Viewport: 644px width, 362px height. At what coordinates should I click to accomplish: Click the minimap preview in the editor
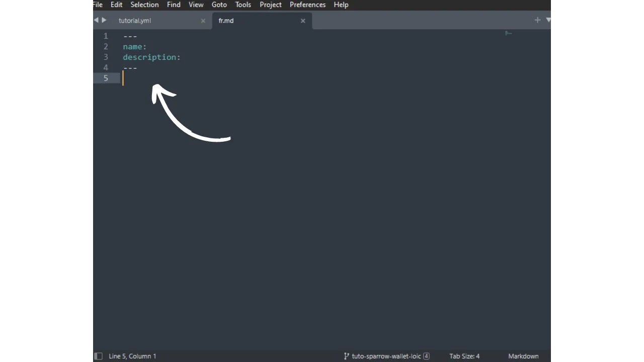pyautogui.click(x=509, y=34)
